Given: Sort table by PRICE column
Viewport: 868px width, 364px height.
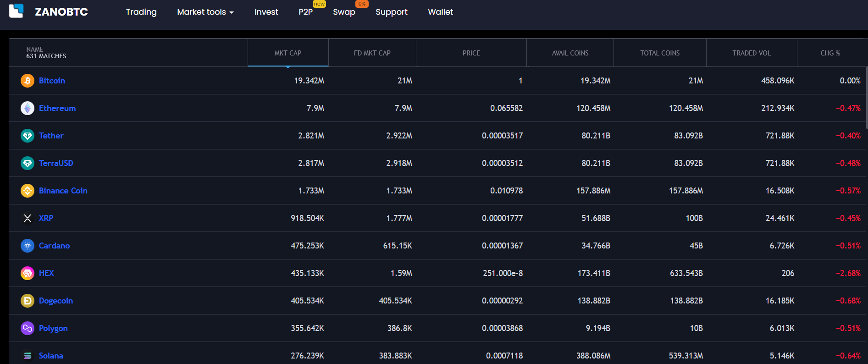Looking at the screenshot, I should pyautogui.click(x=471, y=53).
